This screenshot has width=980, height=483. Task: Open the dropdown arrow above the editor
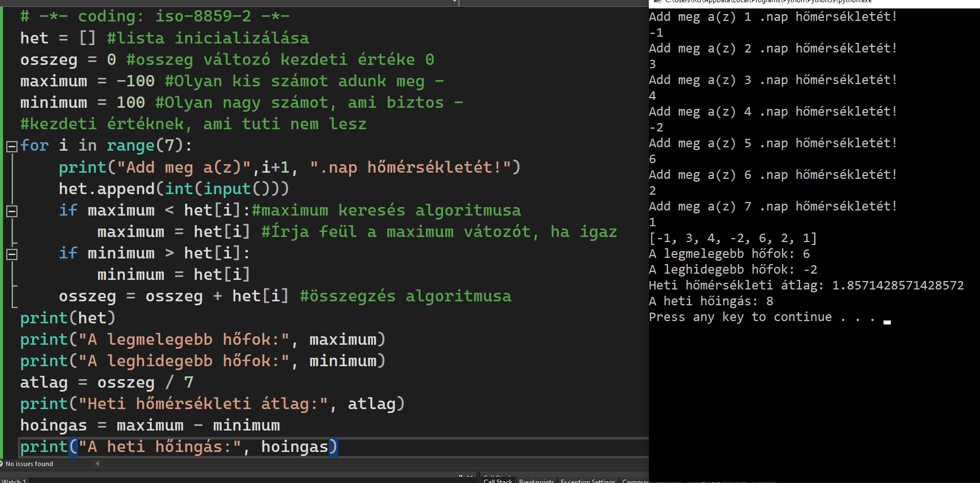click(455, 2)
